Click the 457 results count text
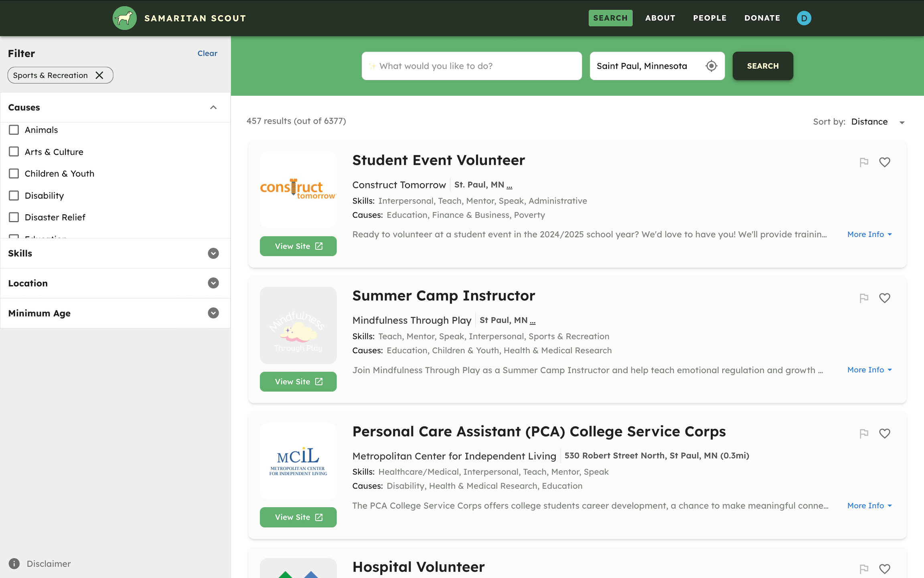 296,121
